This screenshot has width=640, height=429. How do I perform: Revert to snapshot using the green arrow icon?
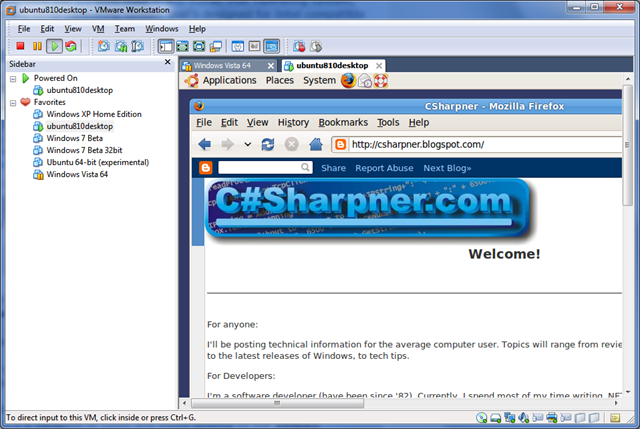pyautogui.click(x=121, y=46)
